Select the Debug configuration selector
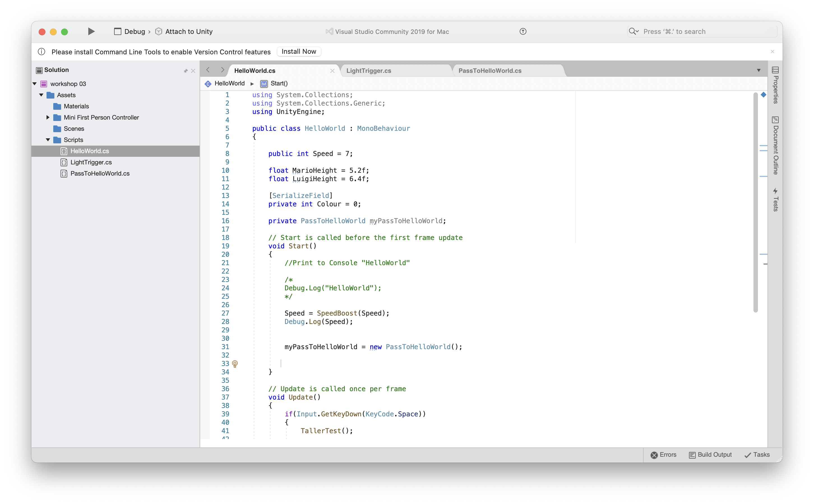 pyautogui.click(x=129, y=32)
